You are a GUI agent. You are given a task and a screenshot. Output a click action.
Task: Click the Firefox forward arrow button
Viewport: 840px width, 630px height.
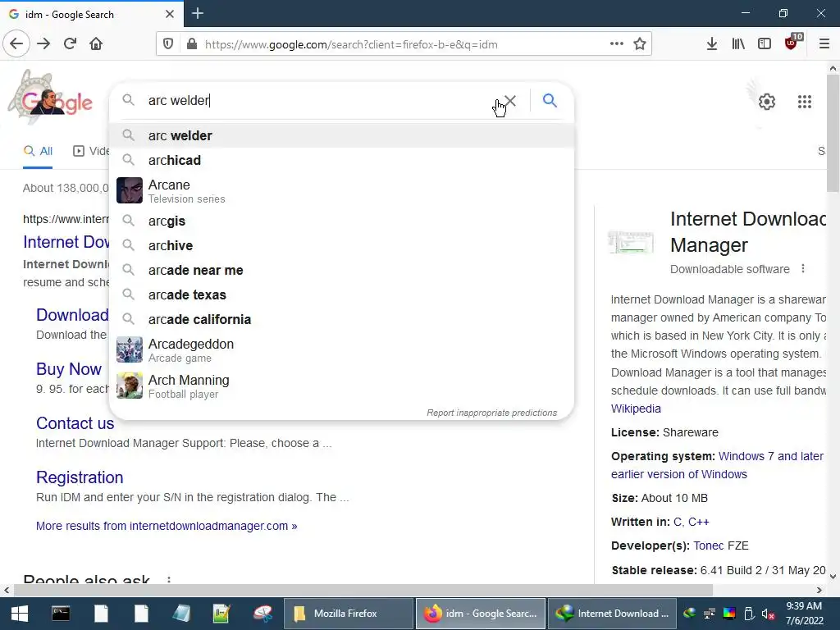click(x=43, y=44)
